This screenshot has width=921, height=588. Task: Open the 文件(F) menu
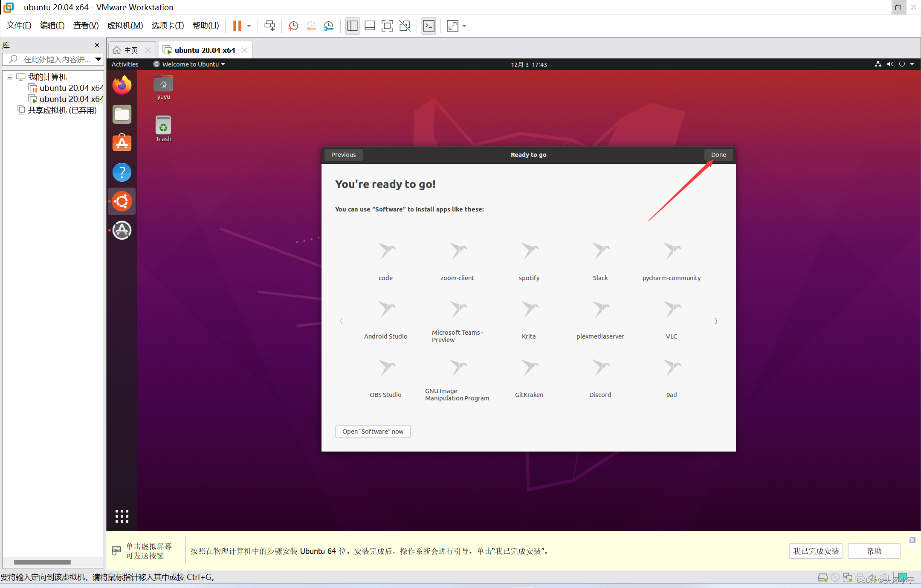pyautogui.click(x=19, y=26)
